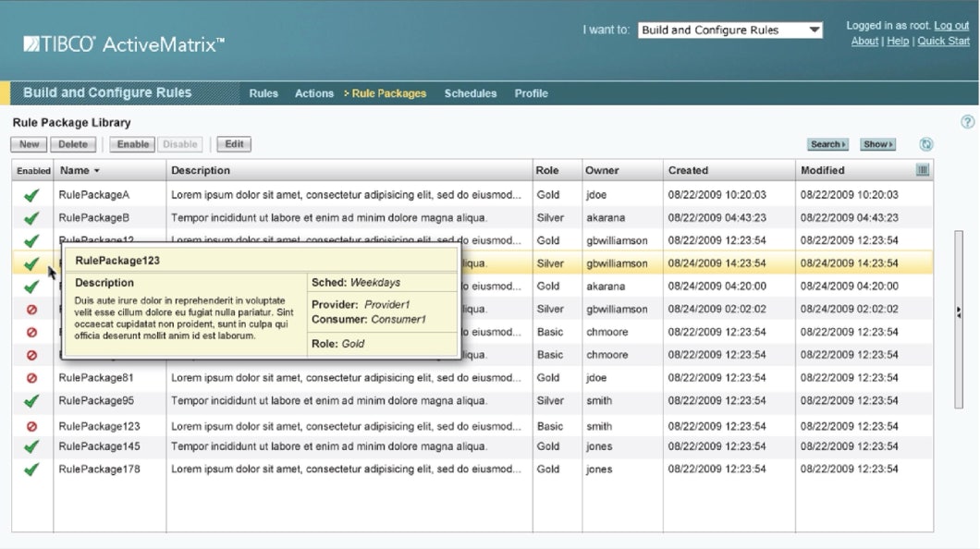The width and height of the screenshot is (980, 549).
Task: Toggle enabled status of RulePackage95
Action: click(x=31, y=401)
